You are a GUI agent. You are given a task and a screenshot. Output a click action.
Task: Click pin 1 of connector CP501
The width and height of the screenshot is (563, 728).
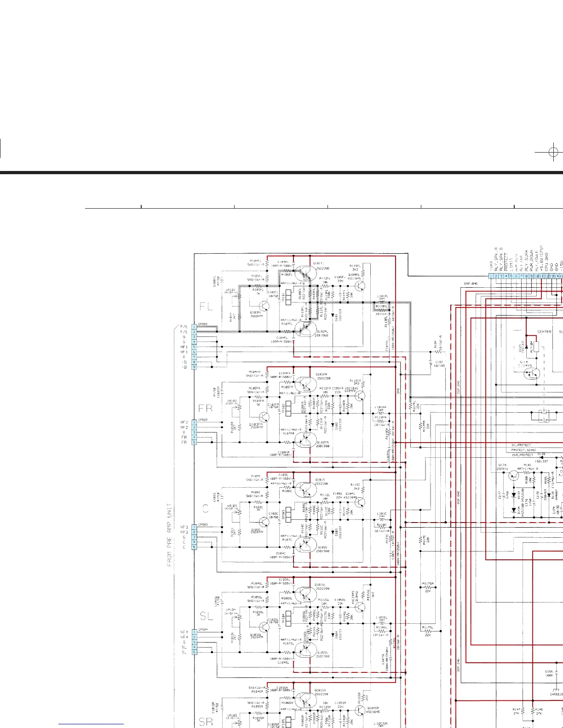(194, 327)
